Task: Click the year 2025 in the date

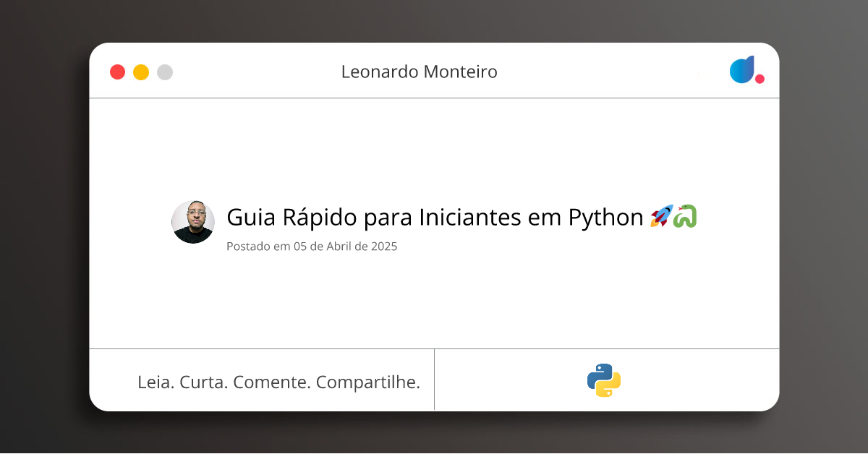Action: click(x=384, y=247)
